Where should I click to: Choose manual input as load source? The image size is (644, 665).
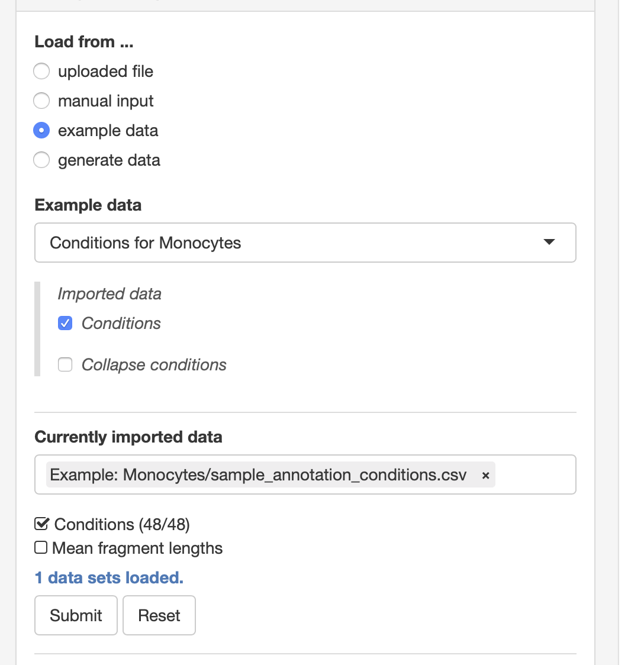click(x=41, y=101)
